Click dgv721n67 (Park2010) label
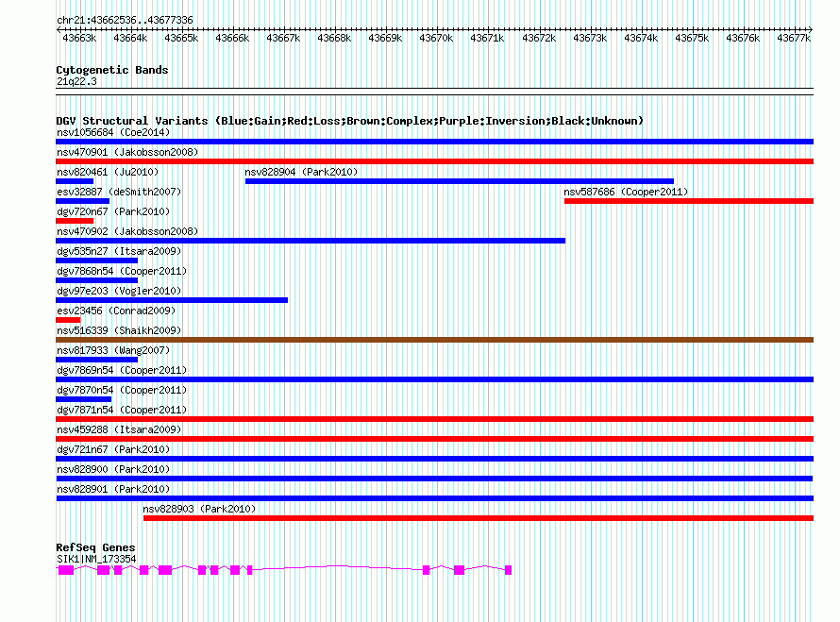Viewport: 840px width, 622px height. [x=113, y=449]
